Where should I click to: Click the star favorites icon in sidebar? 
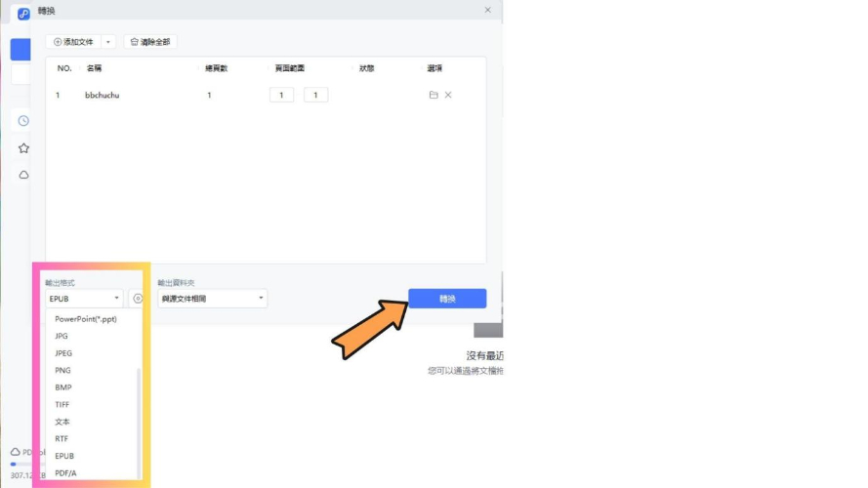pos(23,148)
